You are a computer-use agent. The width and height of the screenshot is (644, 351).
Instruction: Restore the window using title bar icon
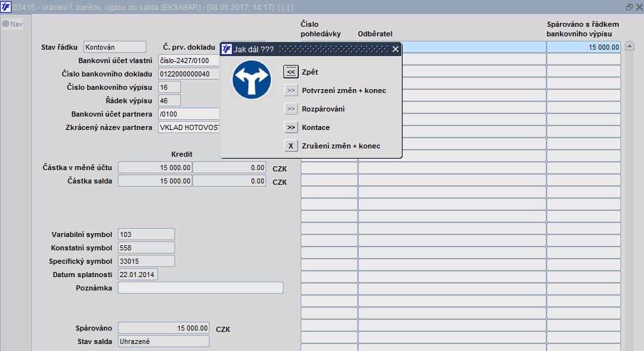click(629, 7)
